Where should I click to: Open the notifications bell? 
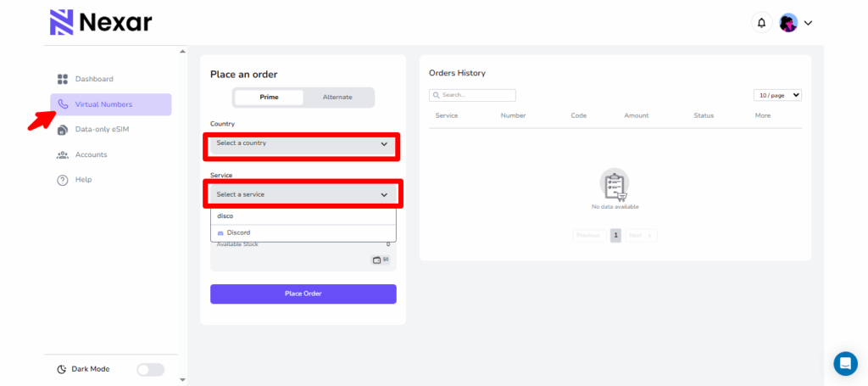click(x=761, y=23)
